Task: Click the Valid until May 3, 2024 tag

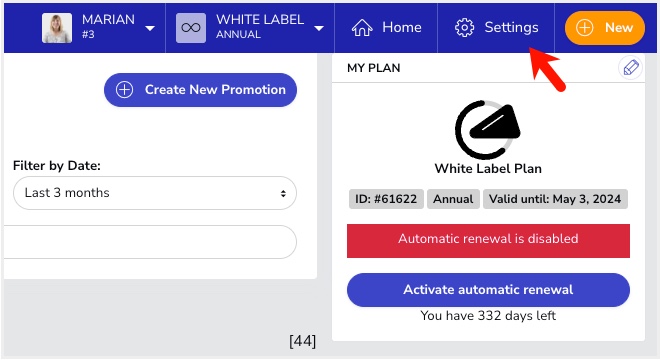Action: [555, 199]
